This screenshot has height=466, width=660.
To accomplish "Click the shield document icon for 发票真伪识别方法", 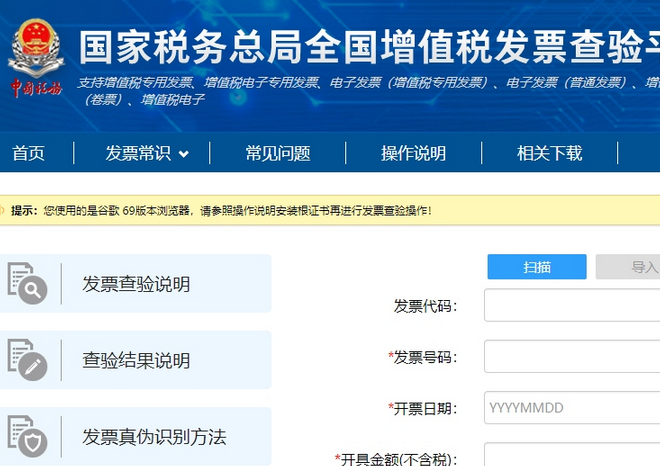I will [x=27, y=437].
